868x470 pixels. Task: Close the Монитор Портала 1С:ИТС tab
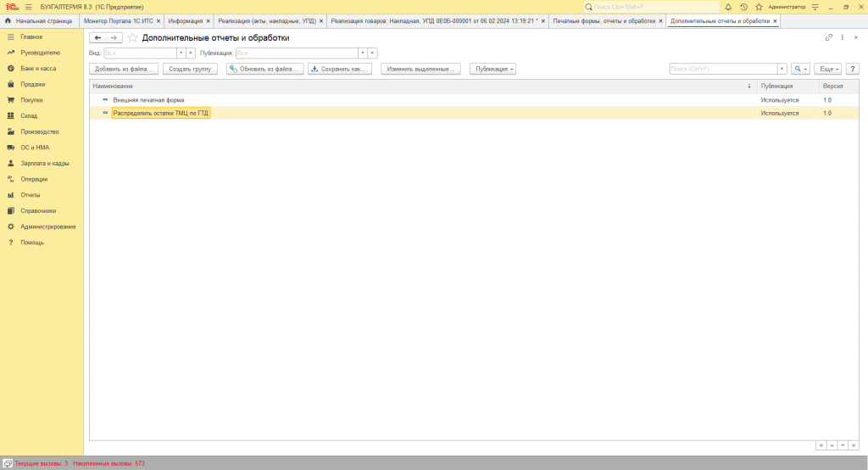click(x=159, y=21)
